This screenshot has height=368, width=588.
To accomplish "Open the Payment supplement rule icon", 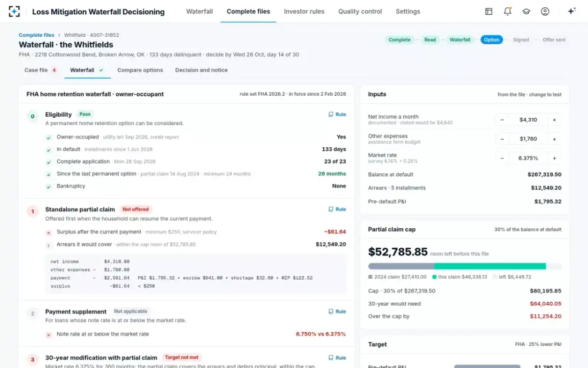I will 331,312.
